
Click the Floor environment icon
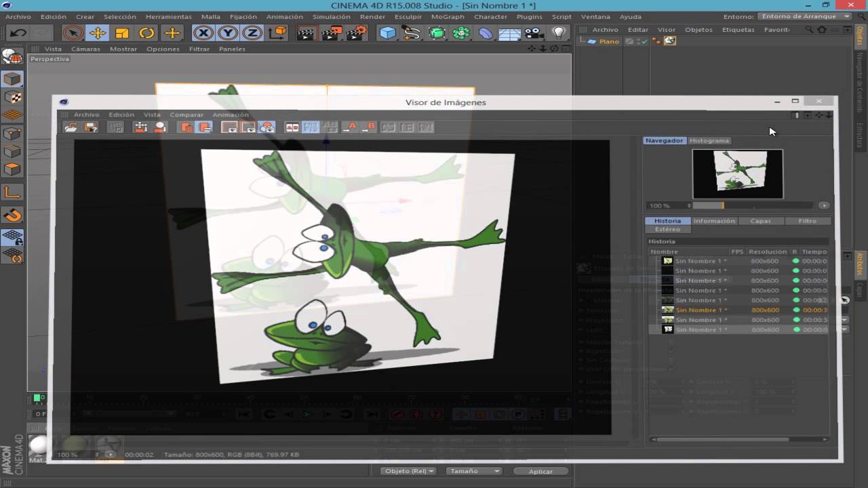(510, 33)
